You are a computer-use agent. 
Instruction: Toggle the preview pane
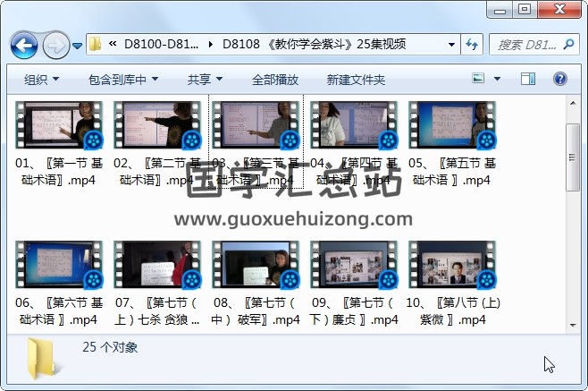pos(528,79)
